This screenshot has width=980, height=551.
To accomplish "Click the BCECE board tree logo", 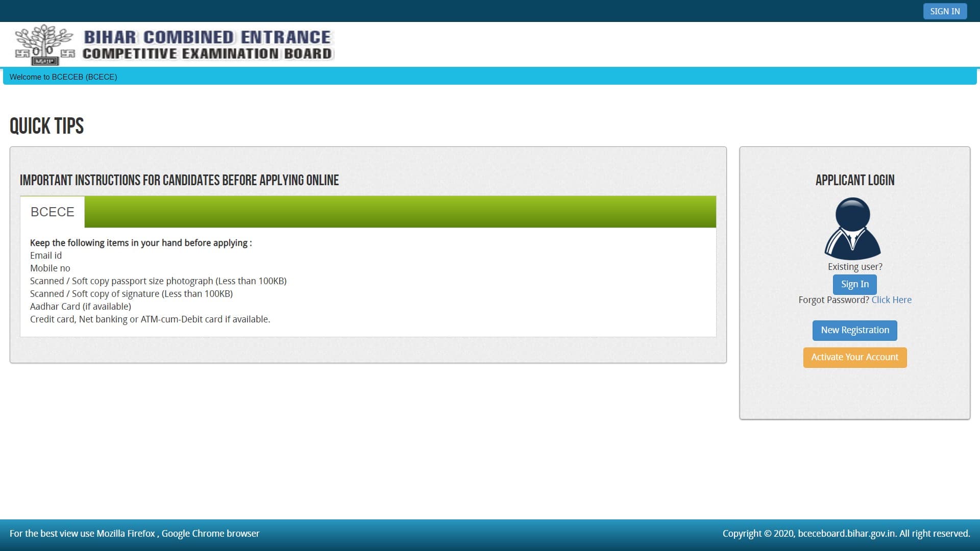I will tap(44, 44).
